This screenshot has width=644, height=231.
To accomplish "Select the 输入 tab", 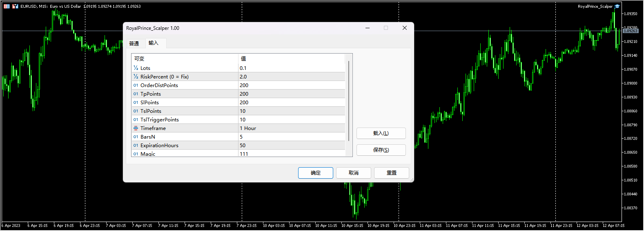I will (156, 43).
